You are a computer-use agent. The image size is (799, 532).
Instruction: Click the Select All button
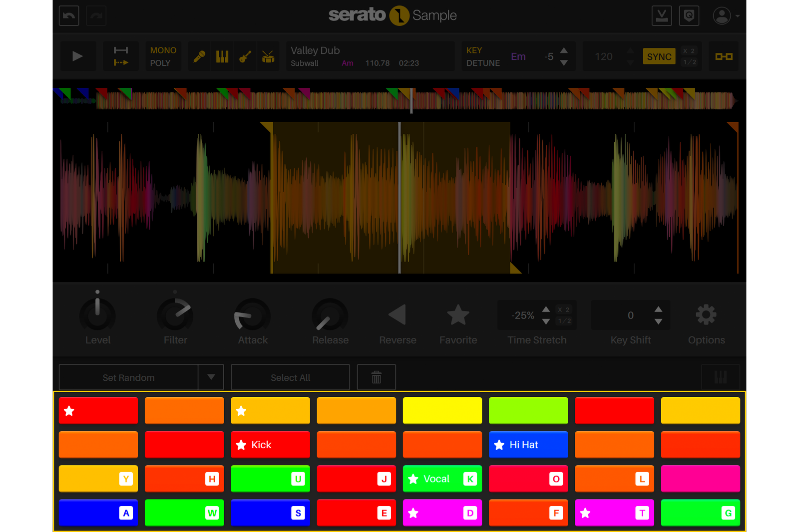pyautogui.click(x=290, y=377)
